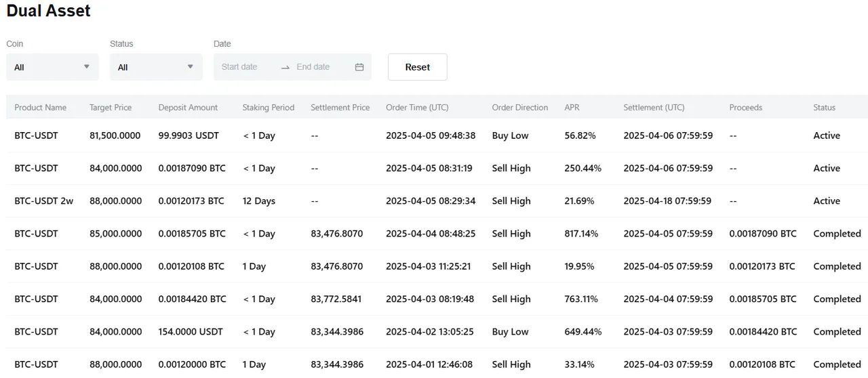Click proceeds value 0.00120108 BTC
Viewport: 868px width, 378px height.
tap(762, 364)
